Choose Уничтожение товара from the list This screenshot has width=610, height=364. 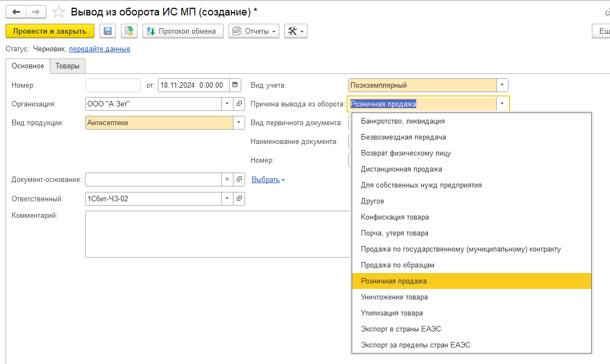click(x=394, y=297)
